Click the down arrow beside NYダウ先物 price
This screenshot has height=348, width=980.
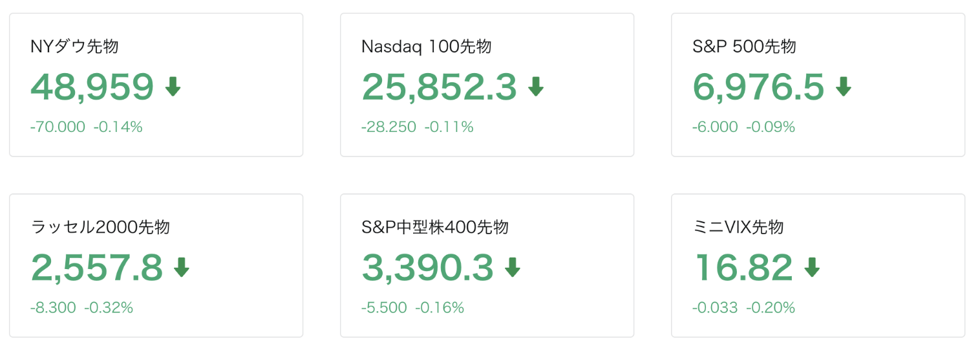click(x=173, y=86)
